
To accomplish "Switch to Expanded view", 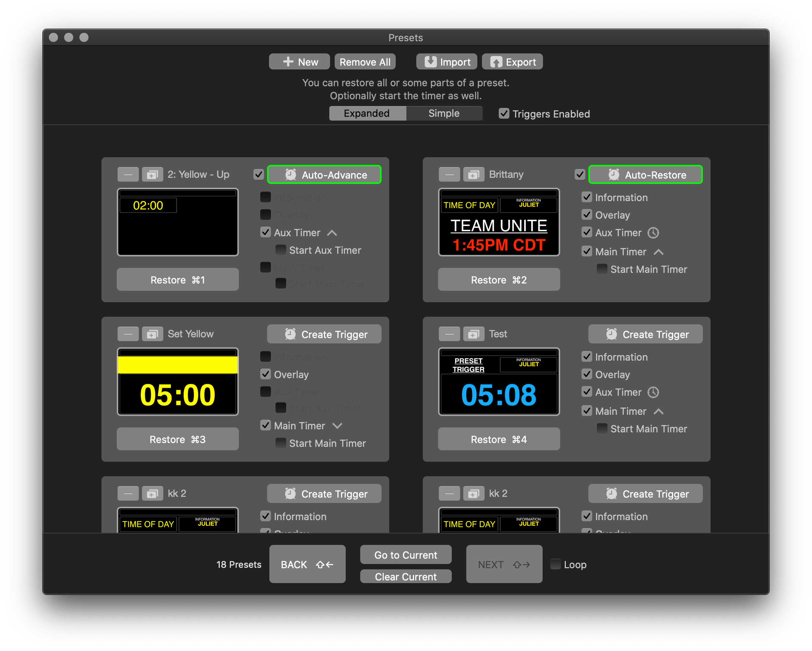I will 367,113.
